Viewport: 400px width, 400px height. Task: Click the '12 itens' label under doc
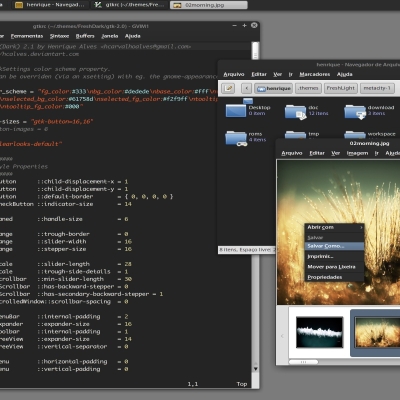pos(318,113)
